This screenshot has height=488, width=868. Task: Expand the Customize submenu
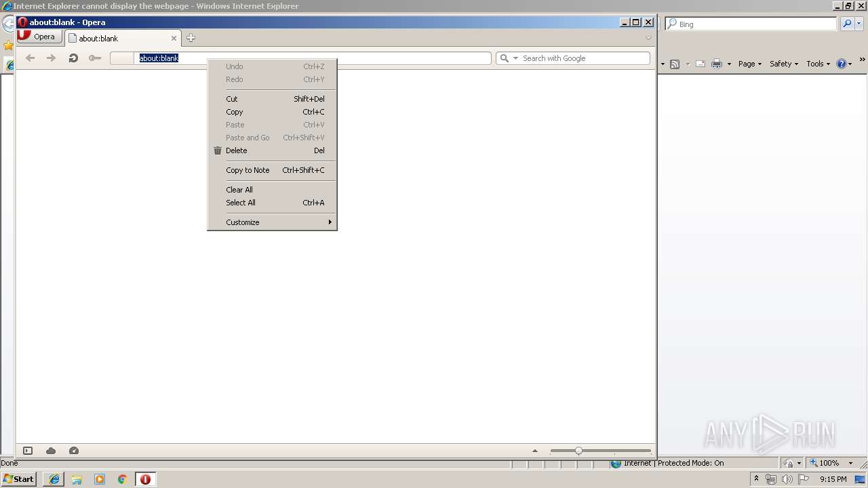[272, 222]
